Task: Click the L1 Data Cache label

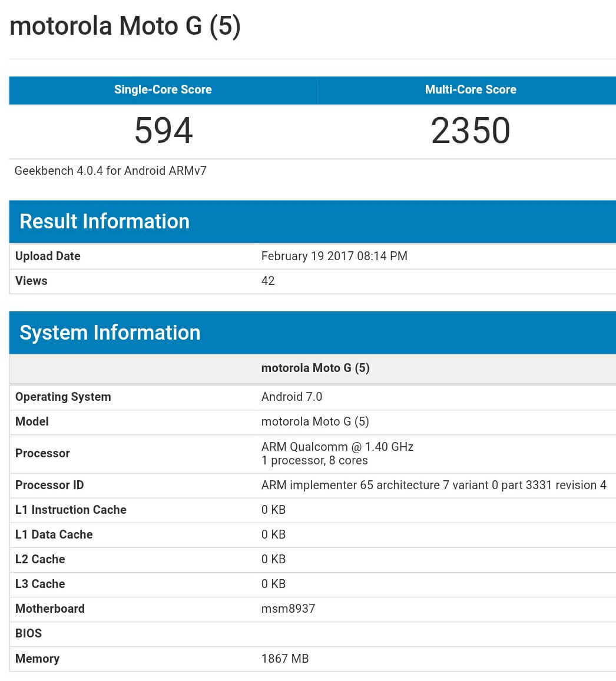Action: click(x=54, y=534)
